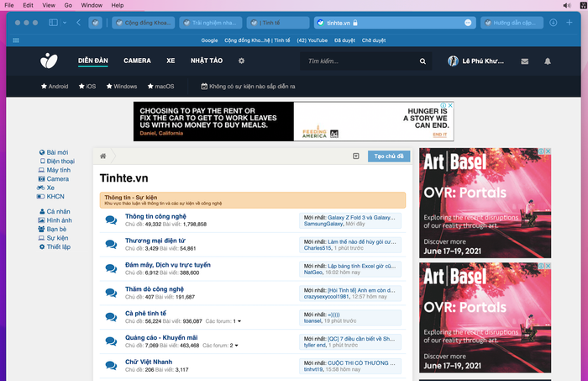Screen dimensions: 588x381
Task: Switch to the Camera navigation tab
Action: 137,61
